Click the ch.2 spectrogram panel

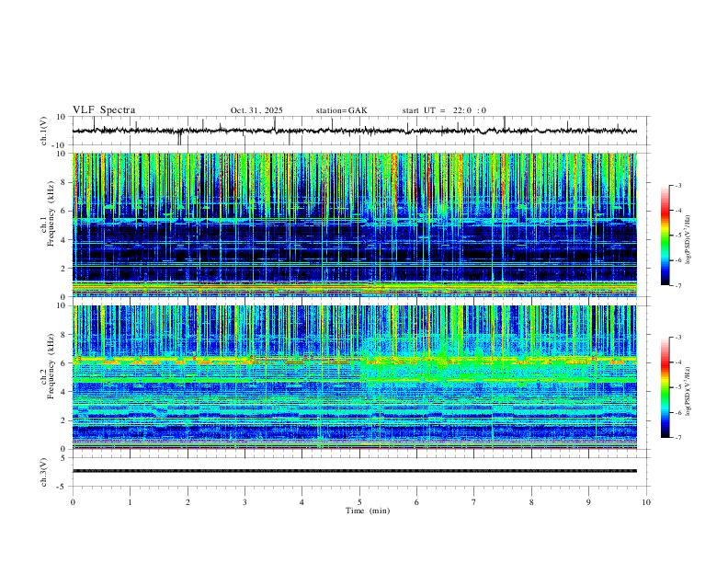click(x=355, y=377)
